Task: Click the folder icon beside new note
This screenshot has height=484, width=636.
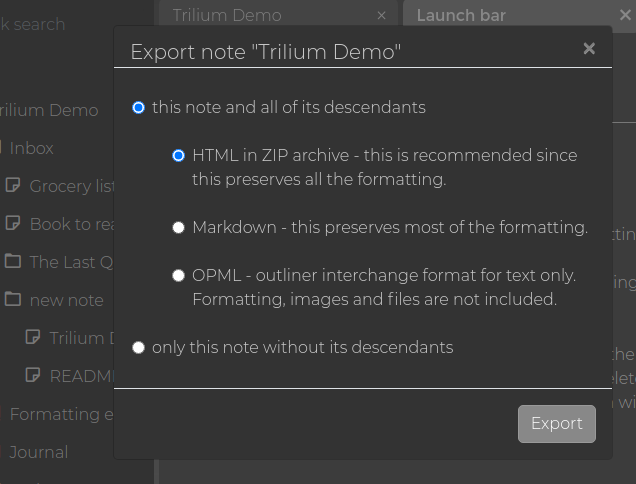Action: (x=13, y=300)
